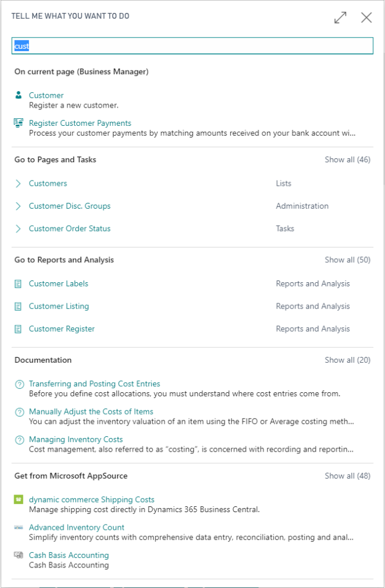Click the Cash Basis Accounting app icon
385x588 pixels.
coord(18,555)
